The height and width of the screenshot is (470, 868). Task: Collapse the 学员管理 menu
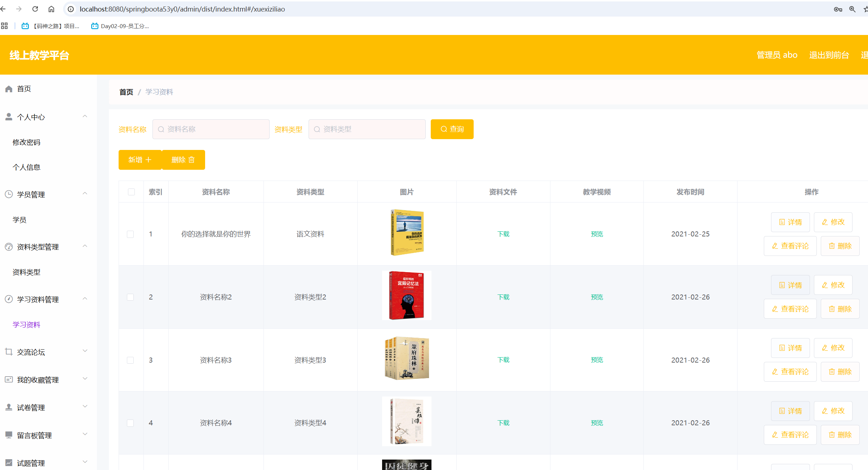tap(48, 194)
